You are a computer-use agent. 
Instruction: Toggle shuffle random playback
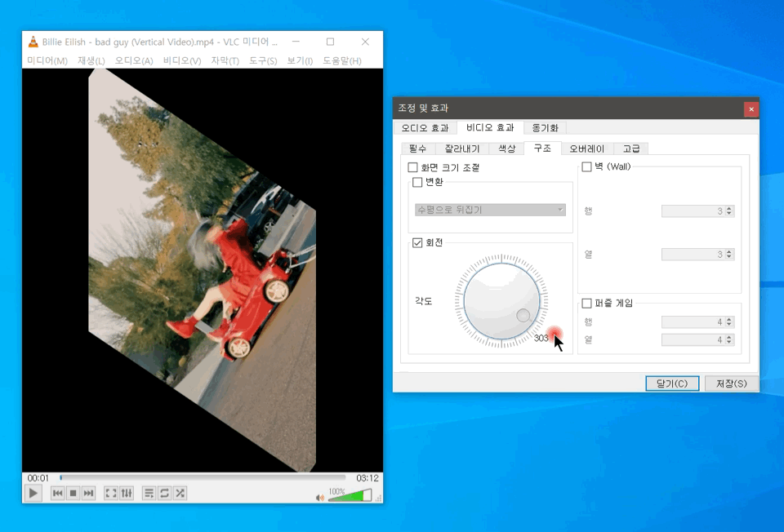pos(180,494)
